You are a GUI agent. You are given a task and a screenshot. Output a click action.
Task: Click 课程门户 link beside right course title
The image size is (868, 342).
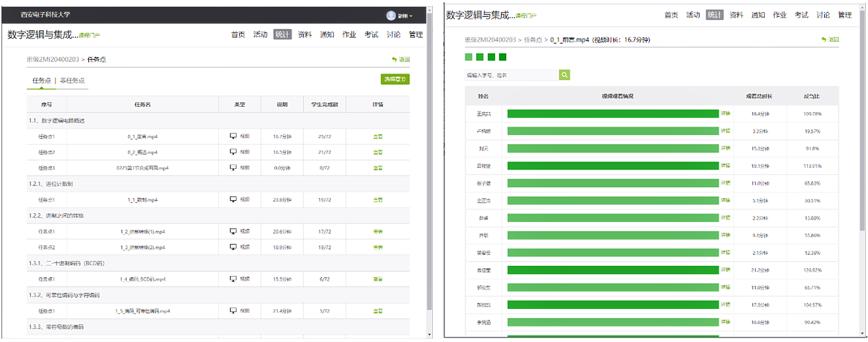pyautogui.click(x=526, y=16)
